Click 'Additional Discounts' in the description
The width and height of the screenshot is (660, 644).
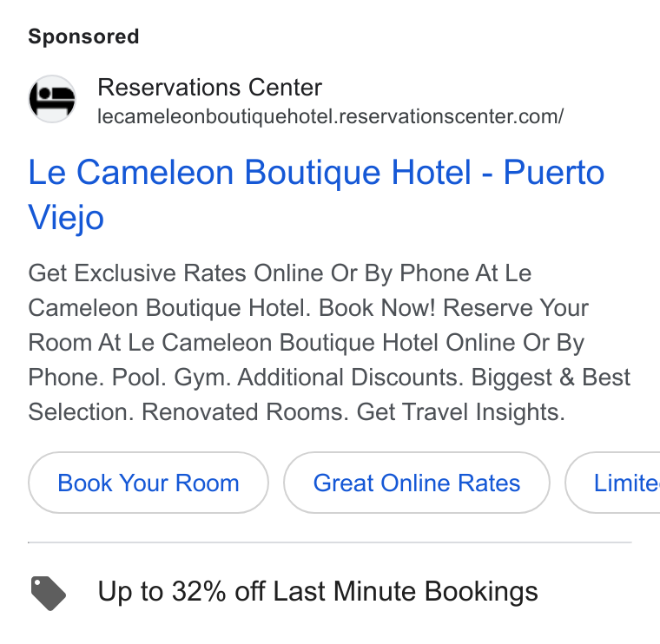point(350,378)
